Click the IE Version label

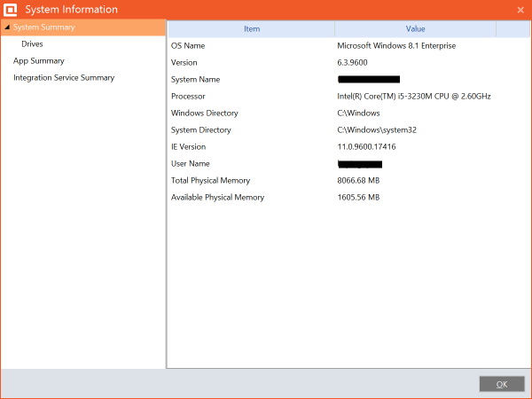188,147
